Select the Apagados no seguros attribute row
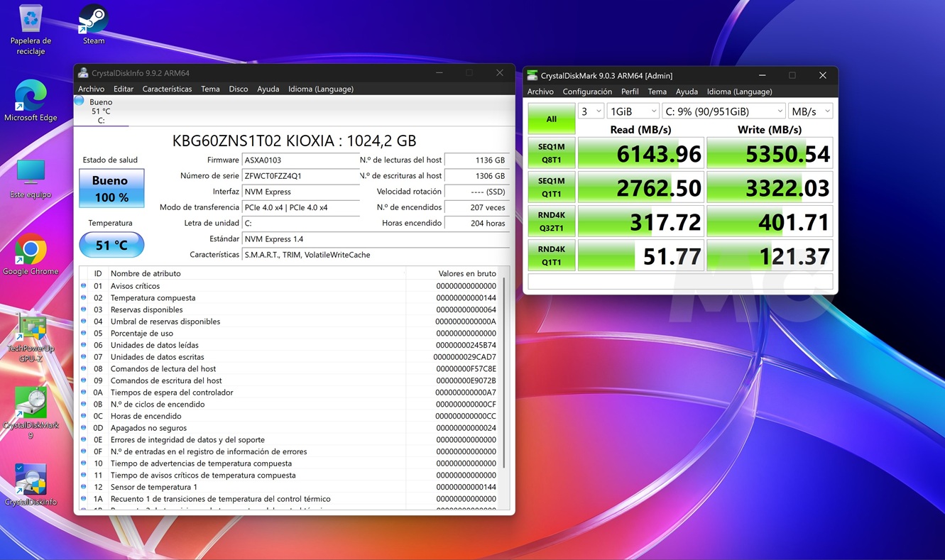The image size is (945, 560). point(290,428)
